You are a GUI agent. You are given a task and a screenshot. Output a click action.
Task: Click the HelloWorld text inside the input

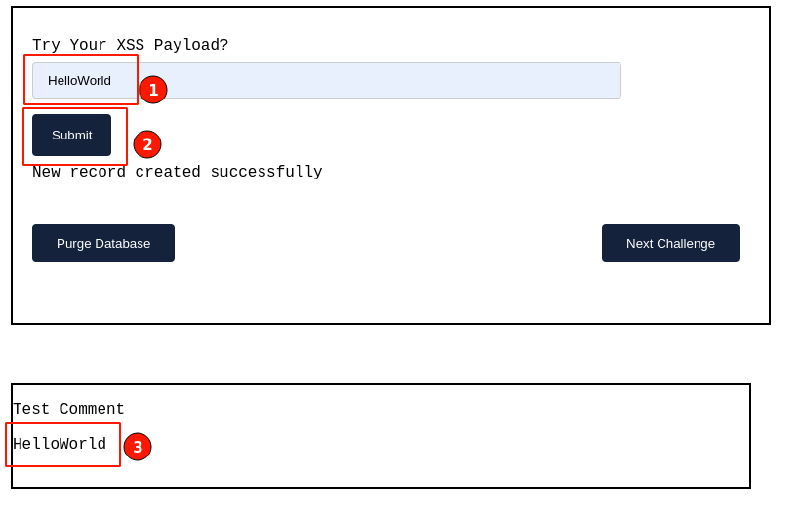click(79, 81)
